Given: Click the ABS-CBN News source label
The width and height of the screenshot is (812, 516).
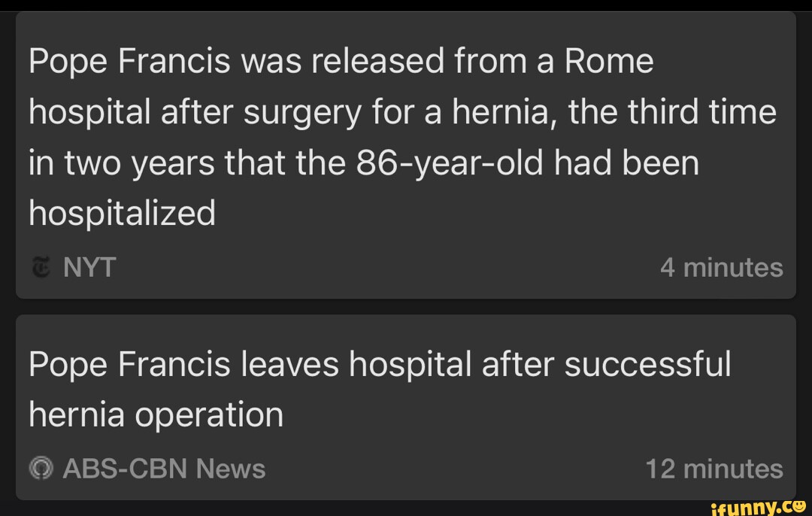Looking at the screenshot, I should [164, 468].
